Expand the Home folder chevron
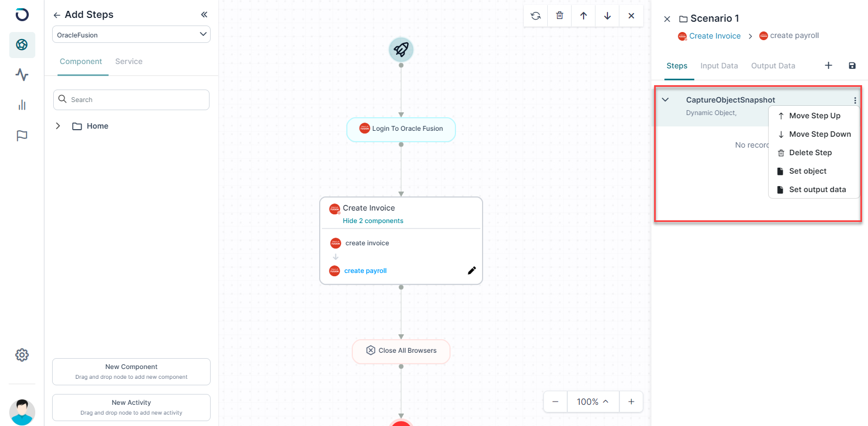The image size is (868, 426). (x=58, y=126)
